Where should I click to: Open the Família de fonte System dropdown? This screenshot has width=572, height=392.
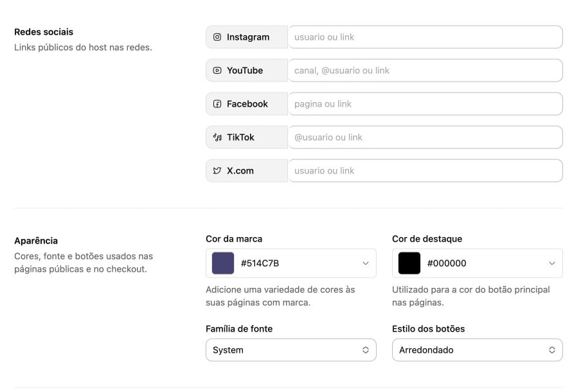click(290, 350)
